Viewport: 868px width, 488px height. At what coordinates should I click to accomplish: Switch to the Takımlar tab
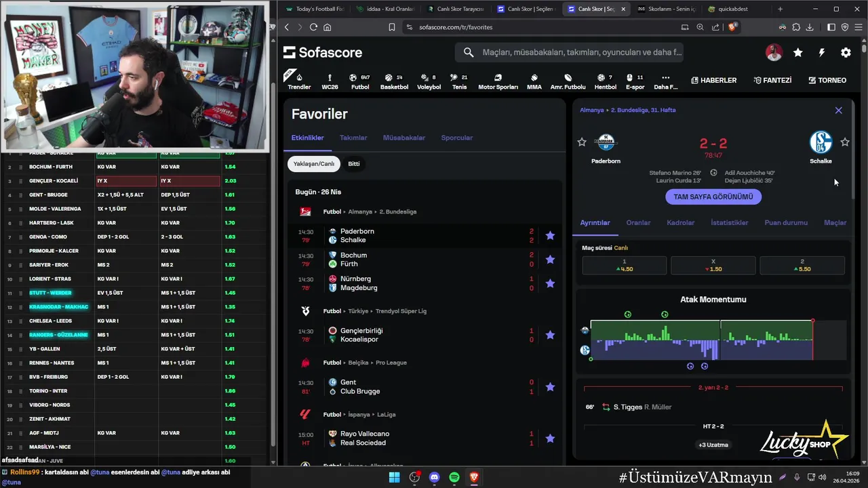353,138
